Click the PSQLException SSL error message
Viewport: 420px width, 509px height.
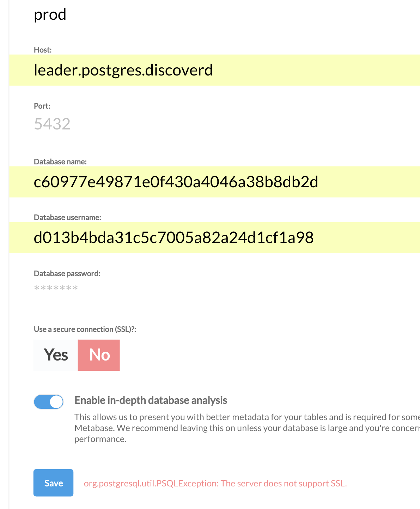point(215,483)
